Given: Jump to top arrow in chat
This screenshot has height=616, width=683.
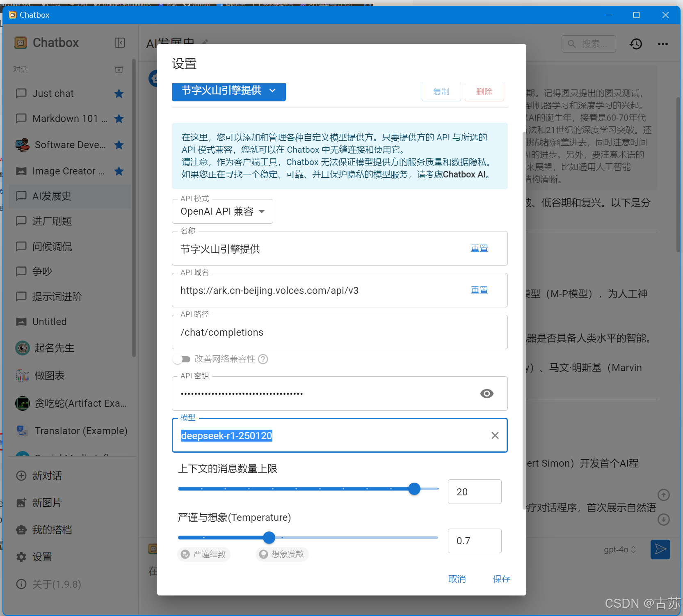Looking at the screenshot, I should point(663,495).
